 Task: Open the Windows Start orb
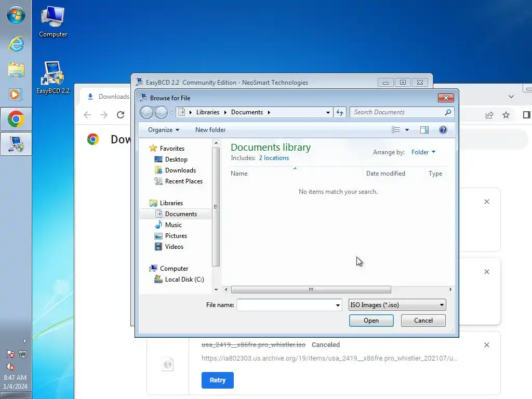16,15
